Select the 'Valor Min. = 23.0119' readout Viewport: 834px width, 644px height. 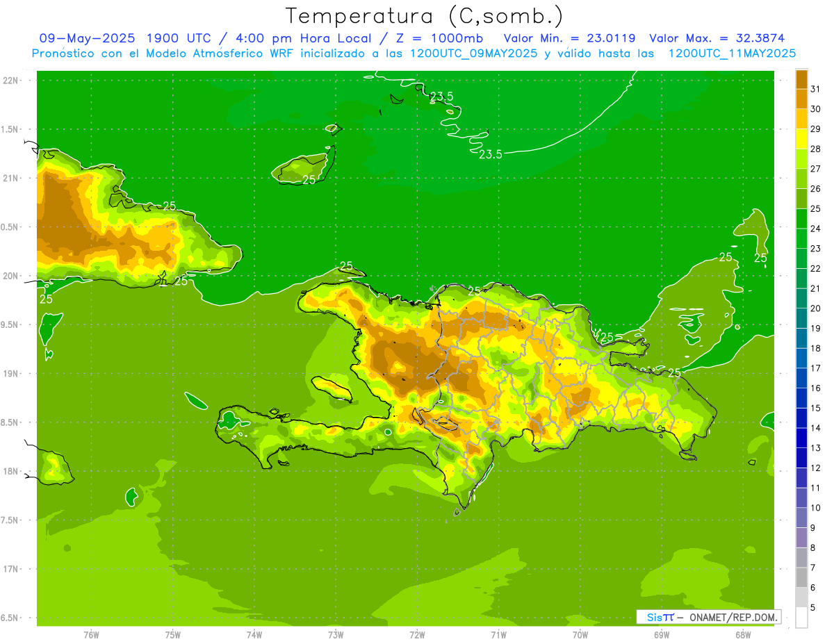tap(569, 38)
